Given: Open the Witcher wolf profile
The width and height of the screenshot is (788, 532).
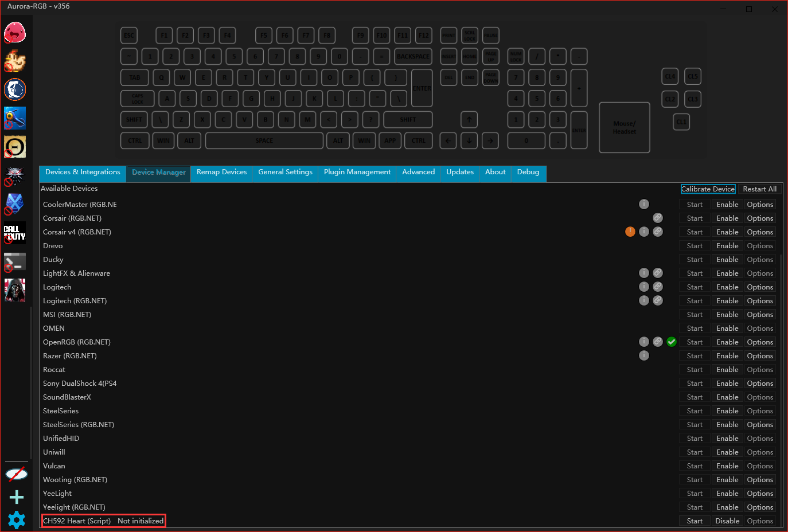Looking at the screenshot, I should pos(15,175).
